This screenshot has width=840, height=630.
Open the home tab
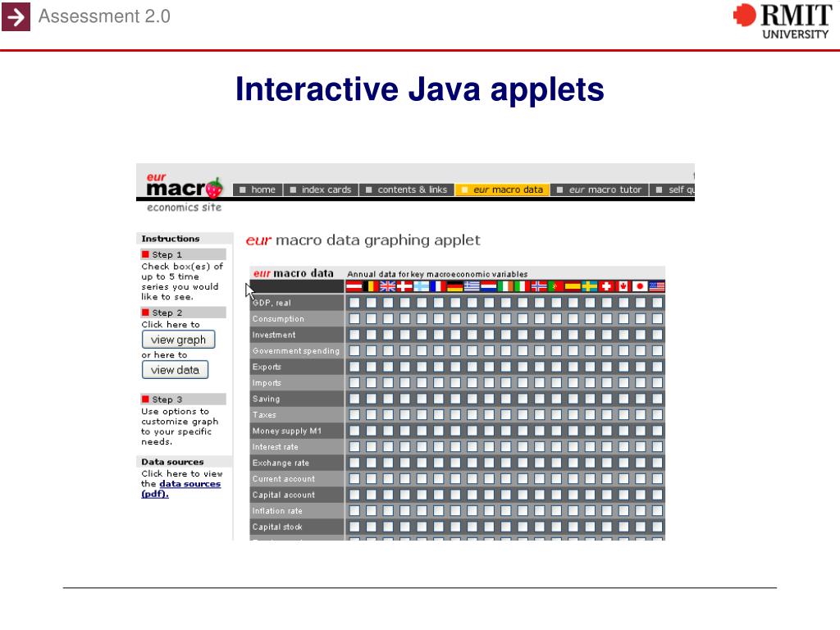(257, 189)
